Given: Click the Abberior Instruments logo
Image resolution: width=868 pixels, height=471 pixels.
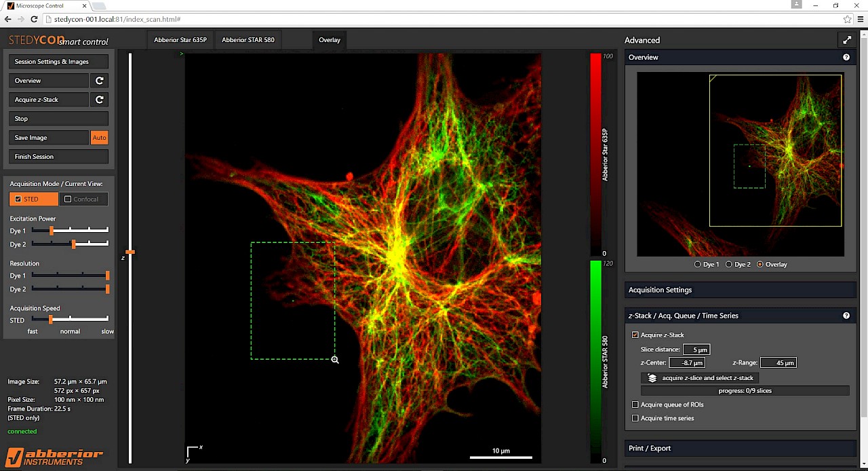Looking at the screenshot, I should pos(54,457).
